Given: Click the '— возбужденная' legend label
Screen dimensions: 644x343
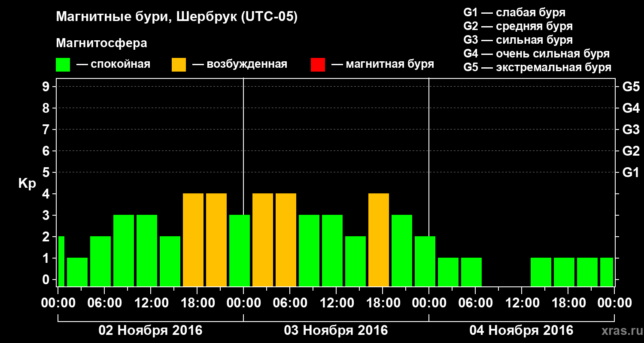Looking at the screenshot, I should pos(240,64).
